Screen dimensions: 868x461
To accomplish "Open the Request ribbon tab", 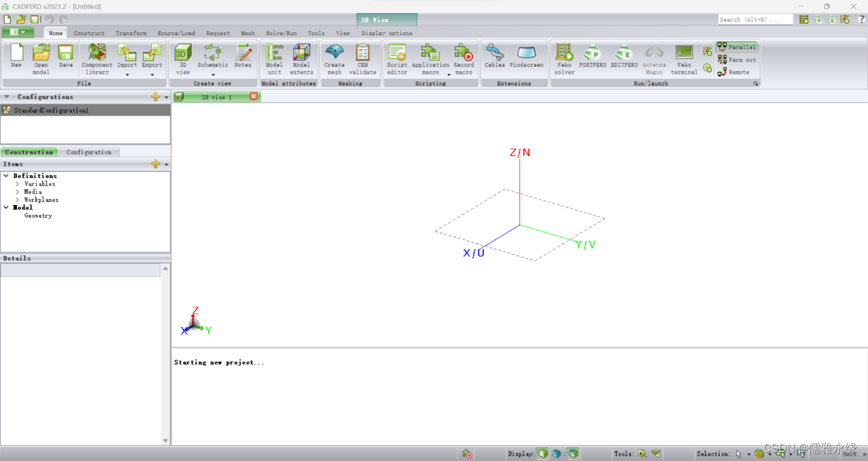I will [x=218, y=33].
